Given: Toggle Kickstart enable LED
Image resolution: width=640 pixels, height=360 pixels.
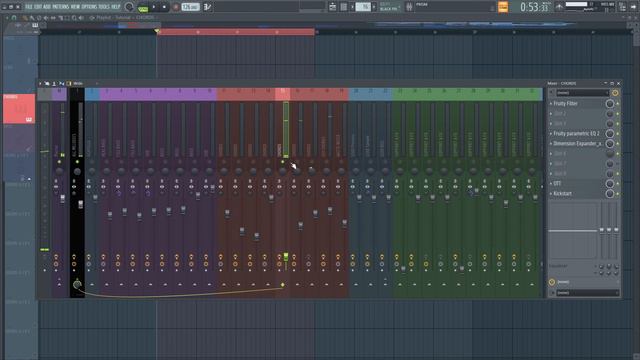Looking at the screenshot, I should [618, 193].
